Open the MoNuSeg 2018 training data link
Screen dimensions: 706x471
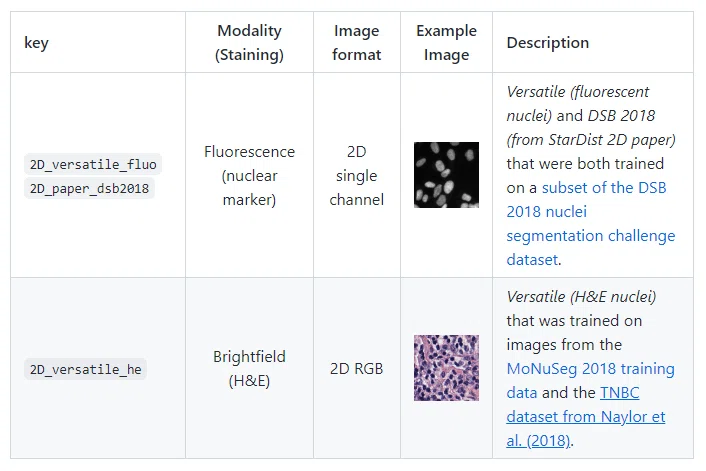pyautogui.click(x=590, y=380)
